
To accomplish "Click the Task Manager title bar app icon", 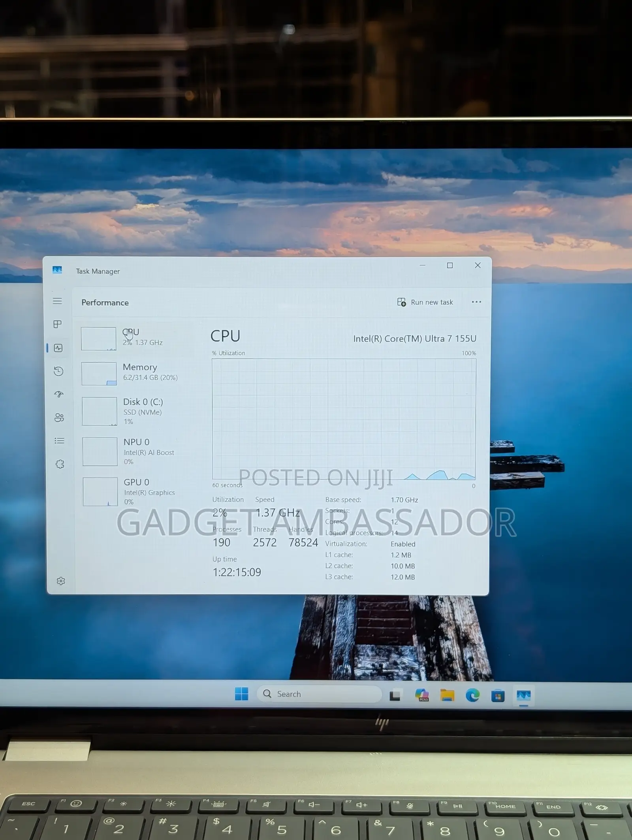I will 57,270.
